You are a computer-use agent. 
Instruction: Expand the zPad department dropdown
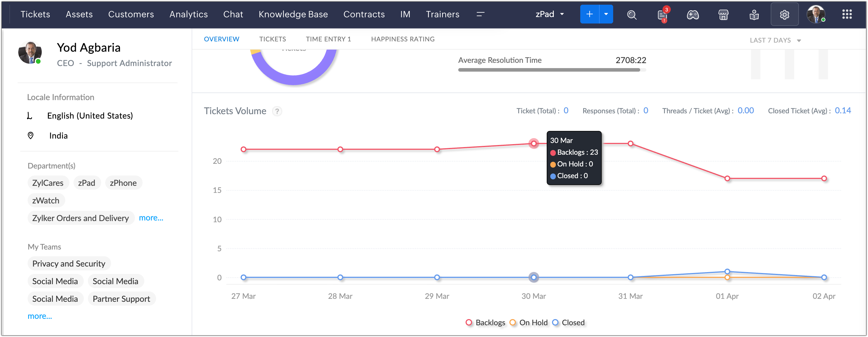tap(549, 14)
